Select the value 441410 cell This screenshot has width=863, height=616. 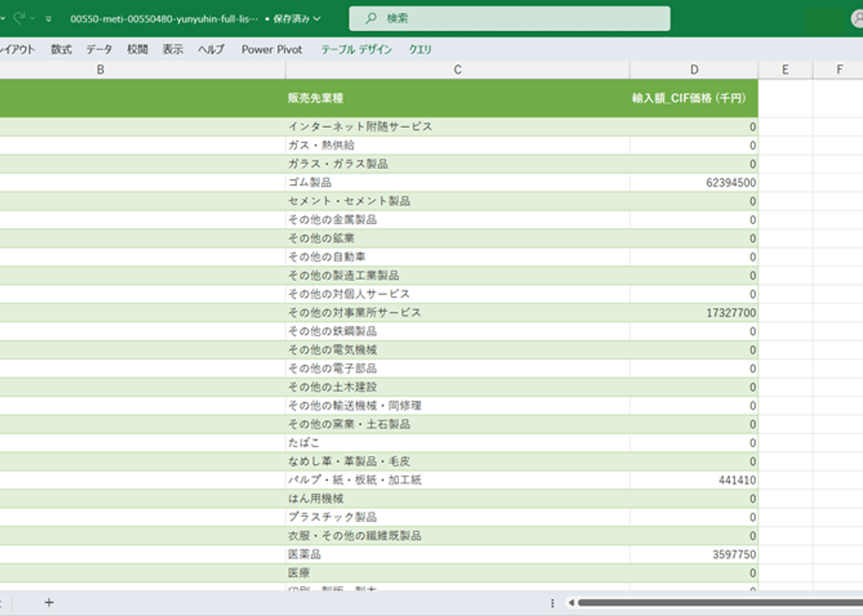(694, 480)
